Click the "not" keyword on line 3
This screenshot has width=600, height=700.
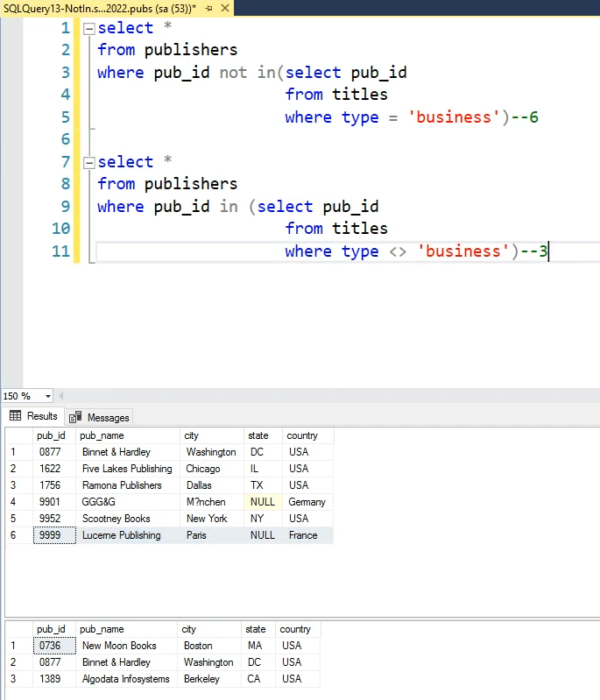pos(233,73)
